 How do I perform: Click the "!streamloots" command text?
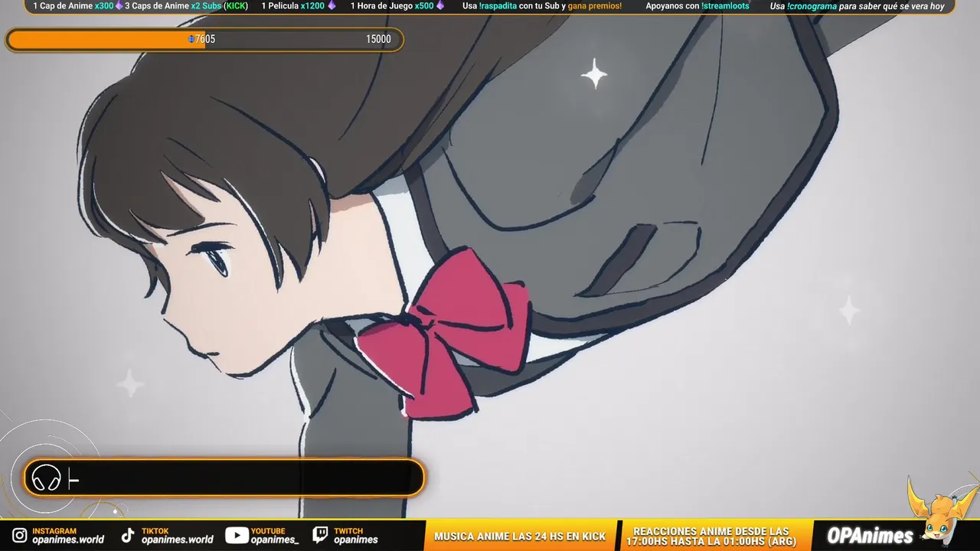click(725, 6)
